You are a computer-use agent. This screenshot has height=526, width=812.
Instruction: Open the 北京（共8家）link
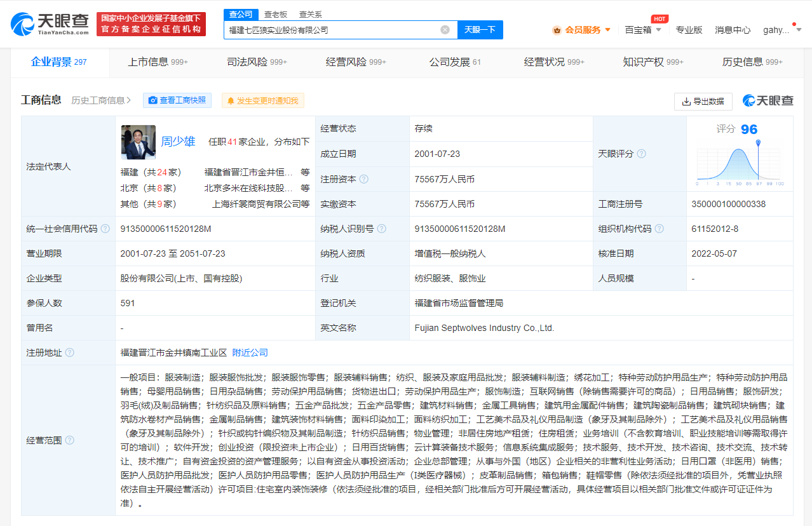pyautogui.click(x=149, y=188)
